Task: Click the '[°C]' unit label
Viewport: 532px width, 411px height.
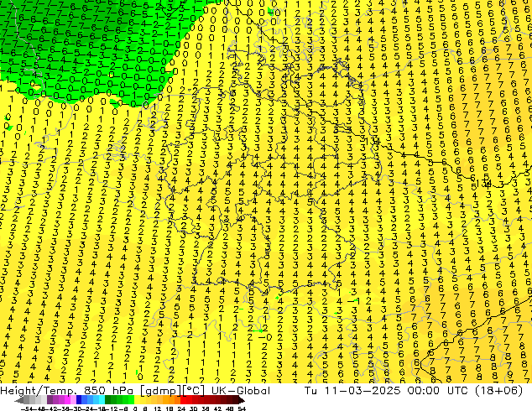Action: pyautogui.click(x=193, y=391)
